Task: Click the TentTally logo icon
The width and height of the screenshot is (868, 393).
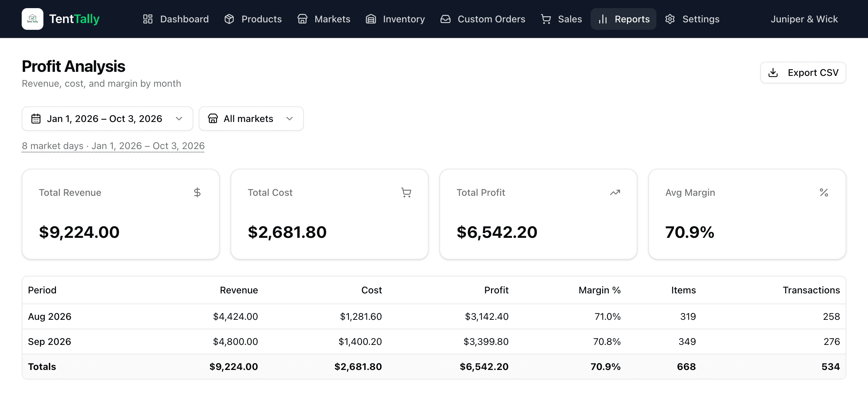Action: point(33,19)
